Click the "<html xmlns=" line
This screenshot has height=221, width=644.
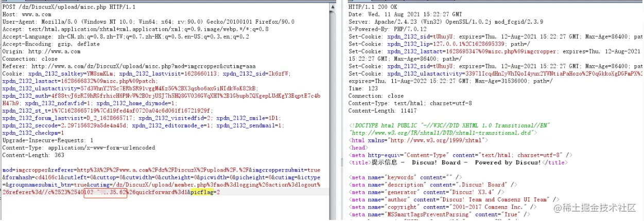418,140
